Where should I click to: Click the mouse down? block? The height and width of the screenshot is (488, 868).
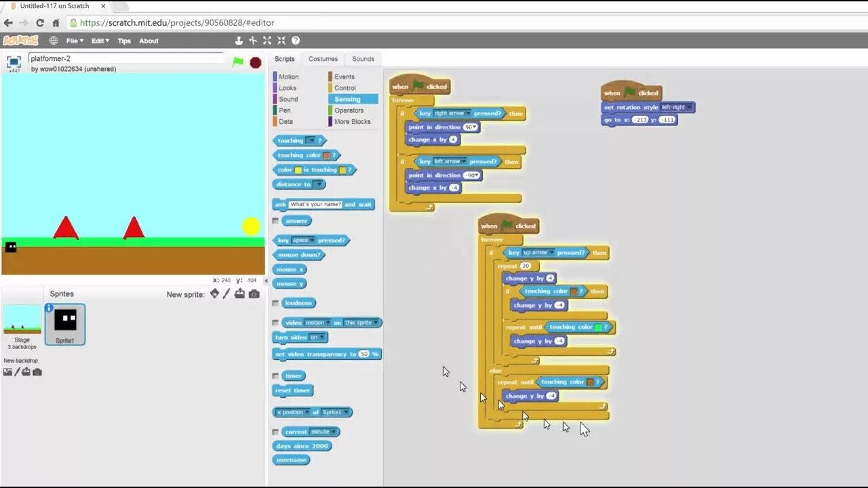(299, 255)
